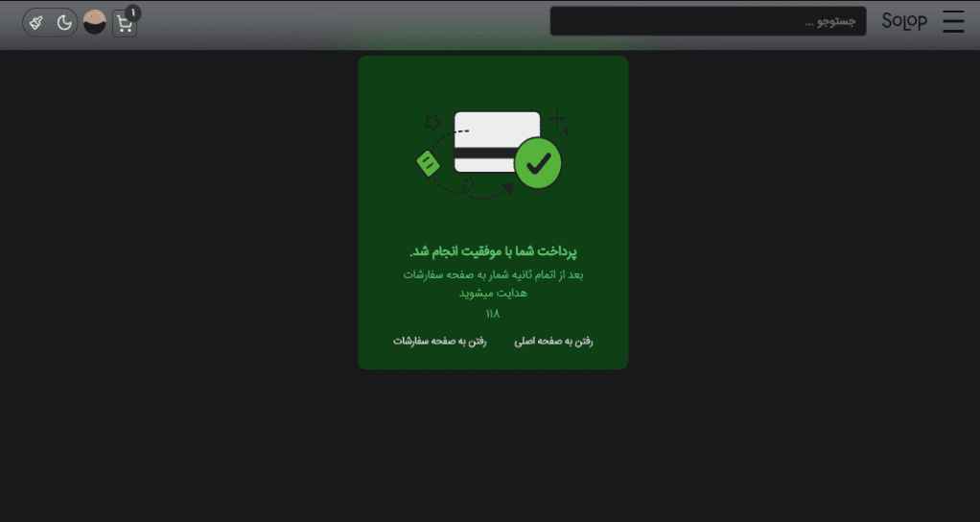Open the shopping cart icon

[125, 24]
